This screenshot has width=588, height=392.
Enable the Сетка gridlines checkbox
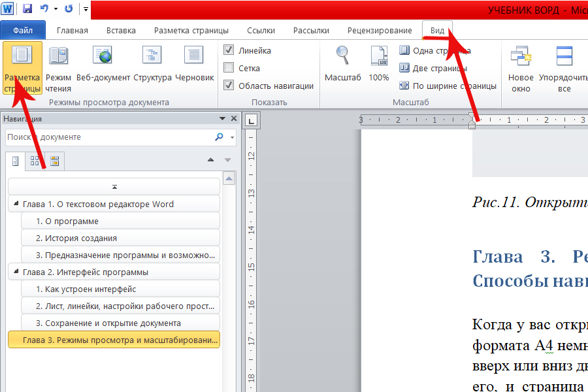tap(229, 68)
